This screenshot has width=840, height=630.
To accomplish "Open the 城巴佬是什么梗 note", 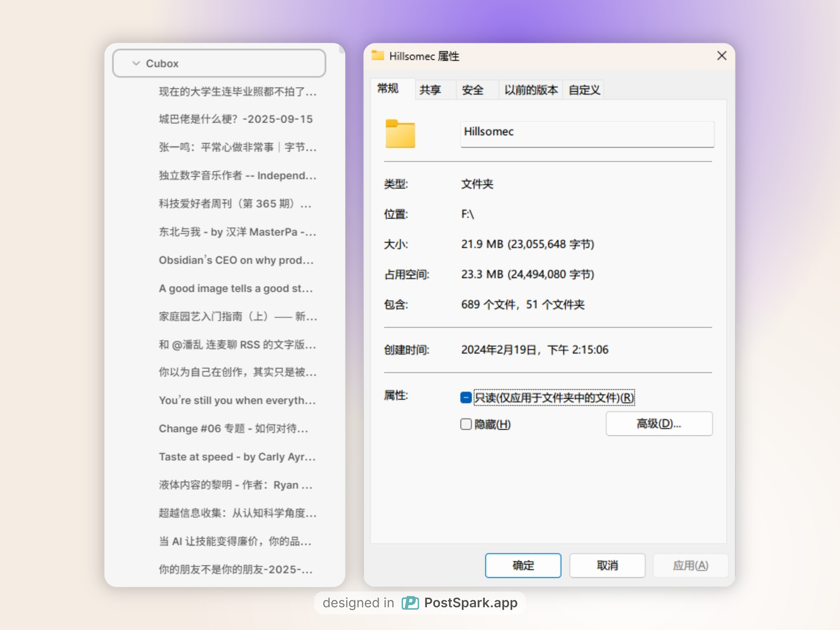I will click(x=235, y=119).
